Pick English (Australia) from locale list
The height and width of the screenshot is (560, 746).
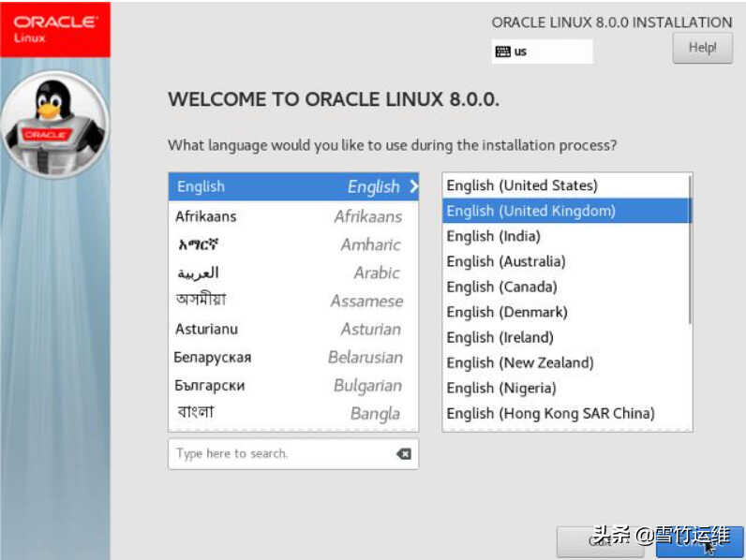(506, 261)
